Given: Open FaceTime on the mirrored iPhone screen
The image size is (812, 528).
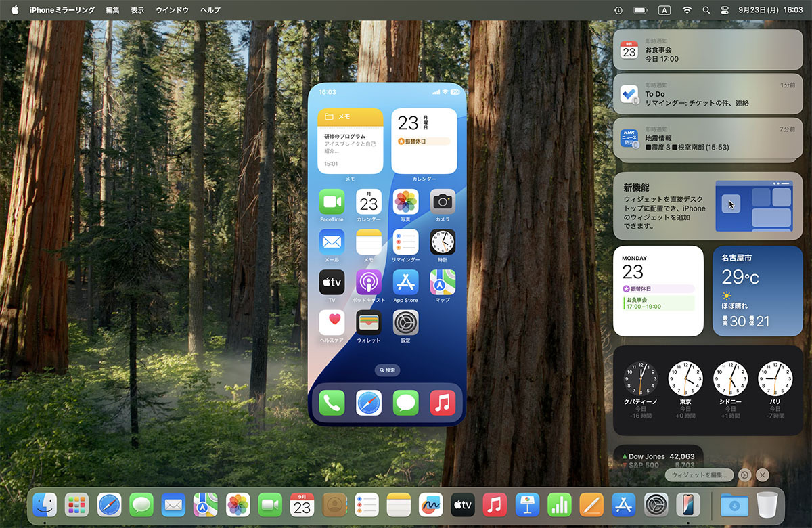Looking at the screenshot, I should [332, 202].
